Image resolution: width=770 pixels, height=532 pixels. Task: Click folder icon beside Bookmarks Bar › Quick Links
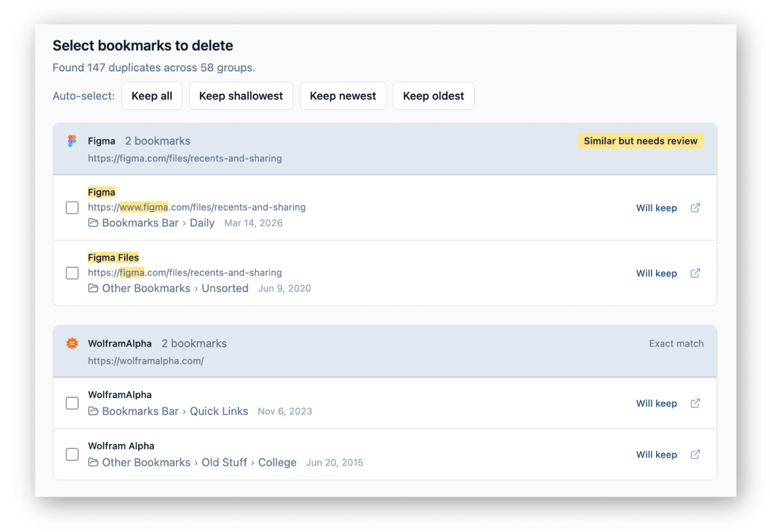93,411
